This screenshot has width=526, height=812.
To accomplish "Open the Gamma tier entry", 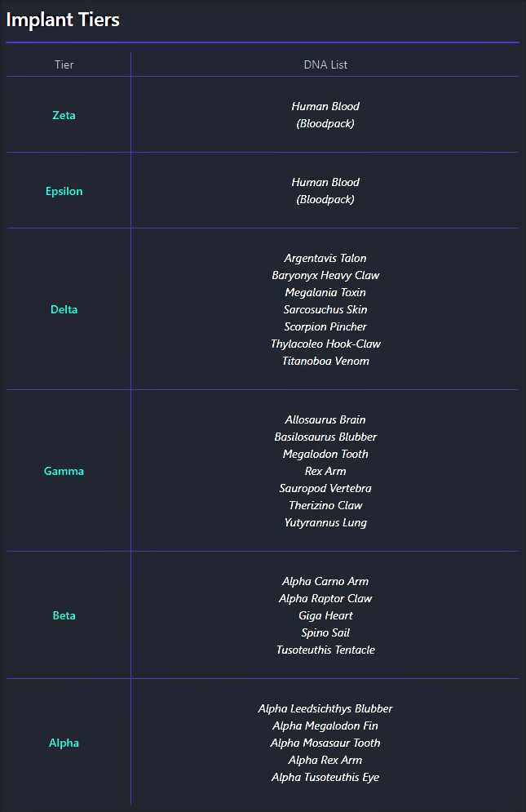I will click(64, 471).
